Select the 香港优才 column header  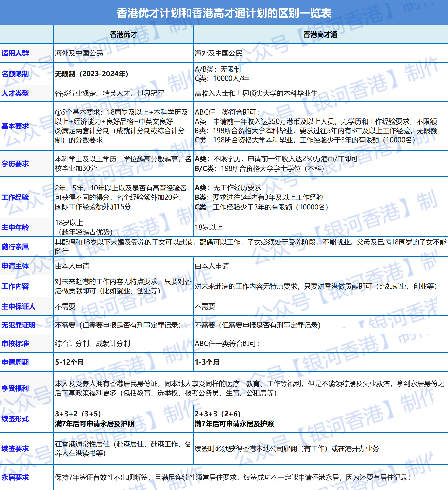[x=123, y=34]
